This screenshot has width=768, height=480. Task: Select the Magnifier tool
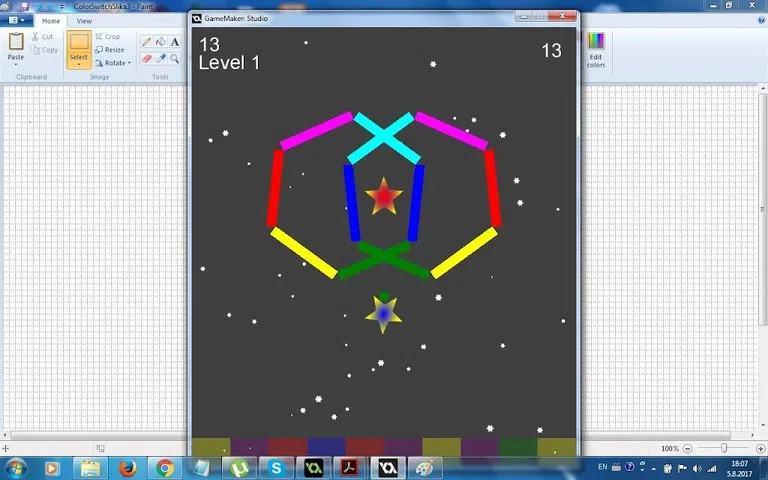point(175,59)
